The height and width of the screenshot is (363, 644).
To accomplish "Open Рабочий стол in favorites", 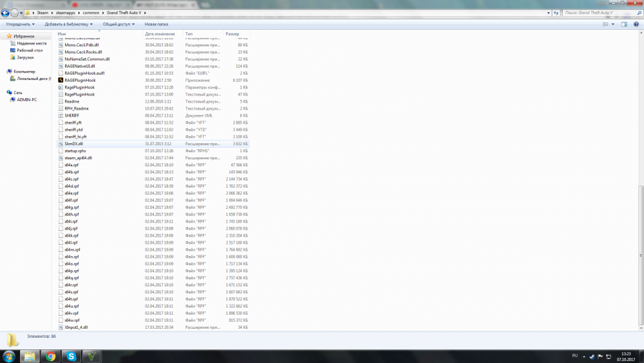I will click(30, 50).
